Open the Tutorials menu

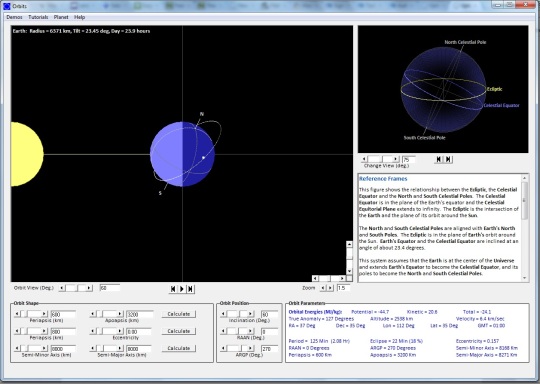pos(38,17)
